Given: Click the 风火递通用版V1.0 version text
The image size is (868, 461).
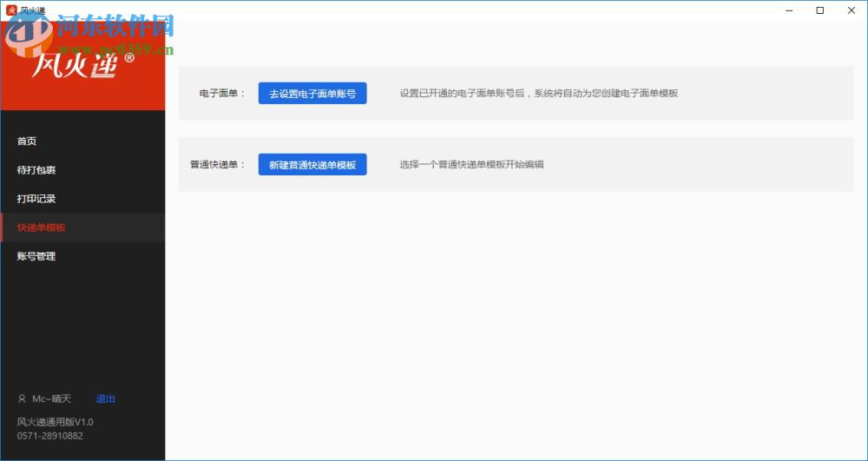Looking at the screenshot, I should [56, 422].
